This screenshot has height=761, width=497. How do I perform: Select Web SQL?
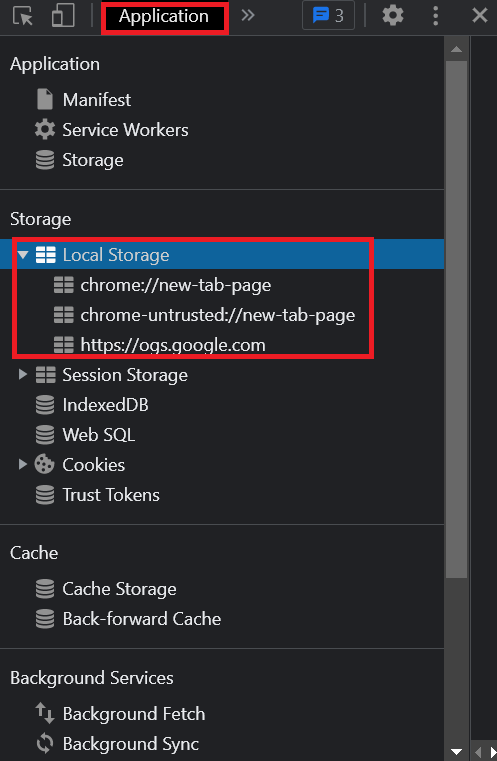click(99, 435)
